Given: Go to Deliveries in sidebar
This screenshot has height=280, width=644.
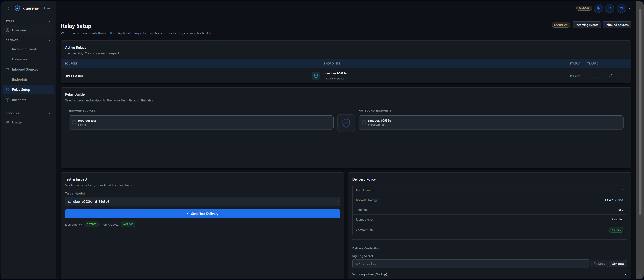Looking at the screenshot, I should pyautogui.click(x=28, y=59).
